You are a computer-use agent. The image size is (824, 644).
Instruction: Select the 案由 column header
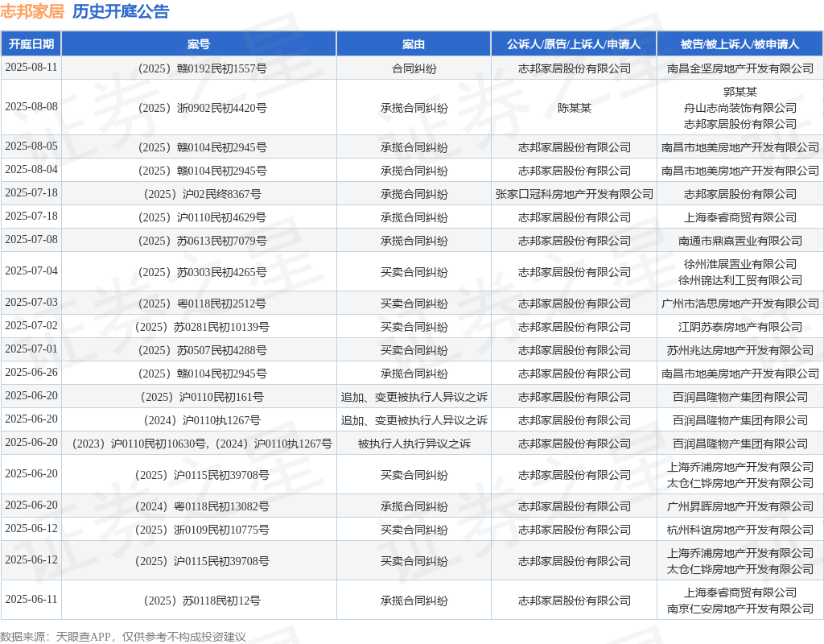pos(414,44)
